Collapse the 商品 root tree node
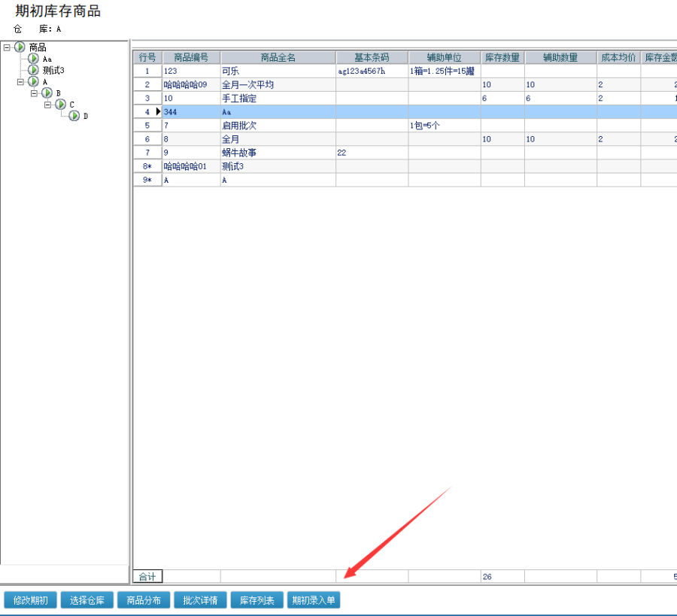The image size is (677, 616). [7, 47]
